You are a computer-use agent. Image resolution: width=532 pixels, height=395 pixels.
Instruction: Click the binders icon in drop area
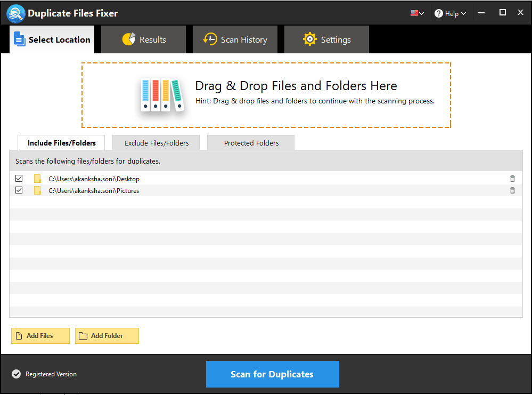coord(162,95)
